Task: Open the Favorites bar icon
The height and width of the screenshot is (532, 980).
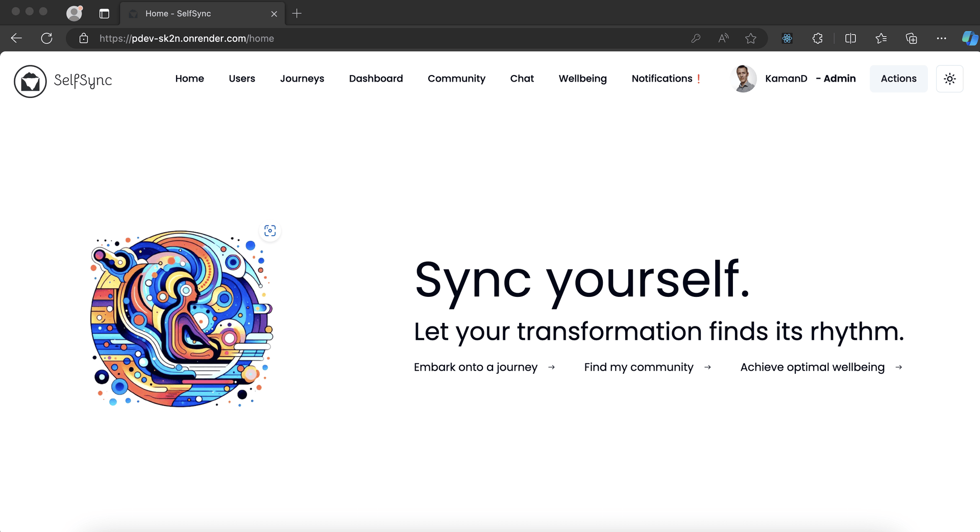Action: coord(881,38)
